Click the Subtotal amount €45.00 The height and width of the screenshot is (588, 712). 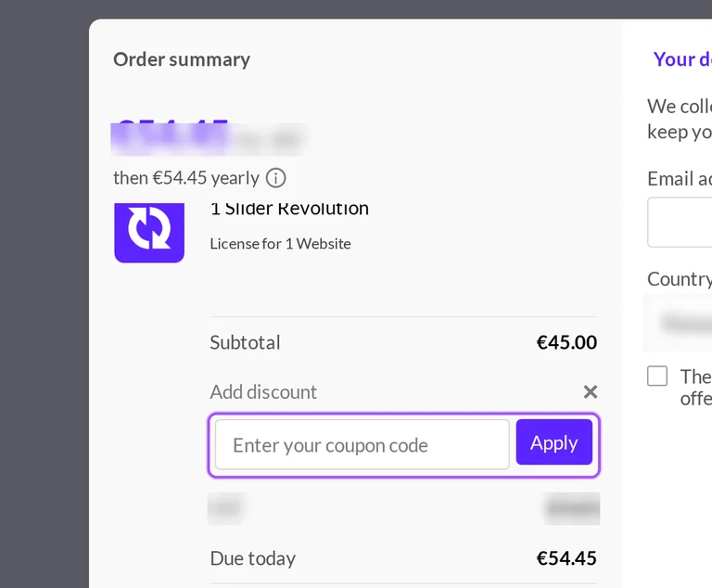pyautogui.click(x=566, y=342)
